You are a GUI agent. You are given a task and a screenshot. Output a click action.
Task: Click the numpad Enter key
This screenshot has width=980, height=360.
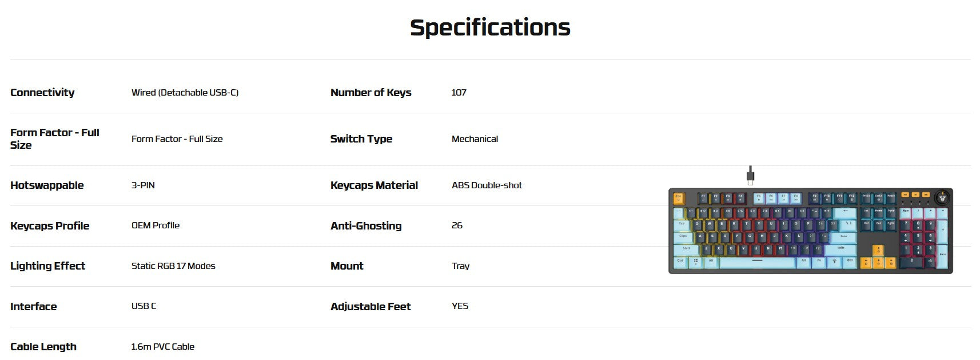[x=942, y=256]
